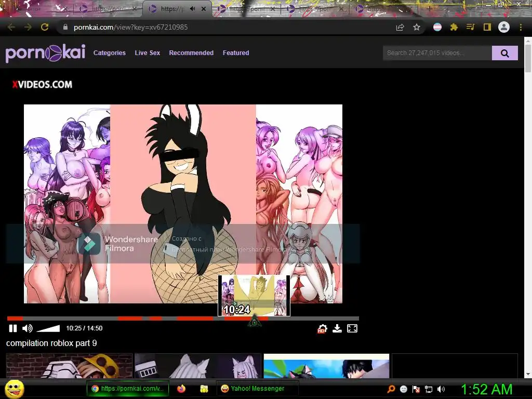Go back using the browser back arrow
This screenshot has height=399, width=532.
coord(11,27)
